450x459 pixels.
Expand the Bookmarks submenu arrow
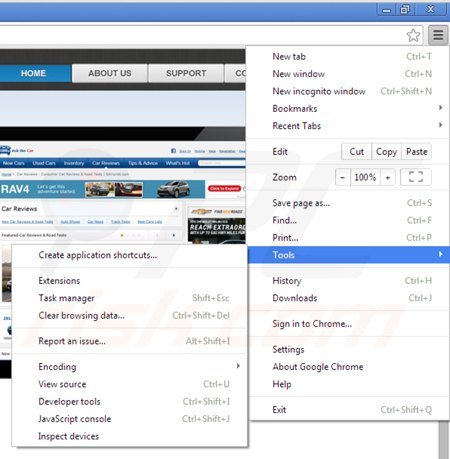441,108
